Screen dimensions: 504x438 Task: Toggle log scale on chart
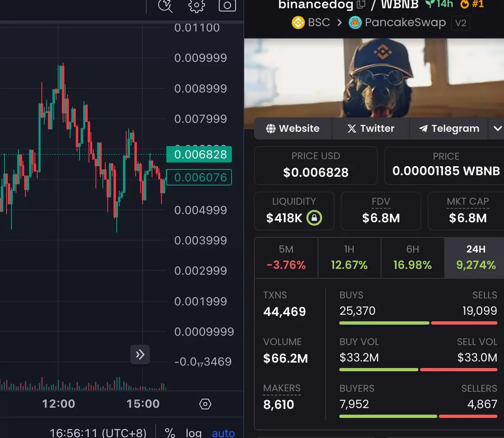coord(193,432)
